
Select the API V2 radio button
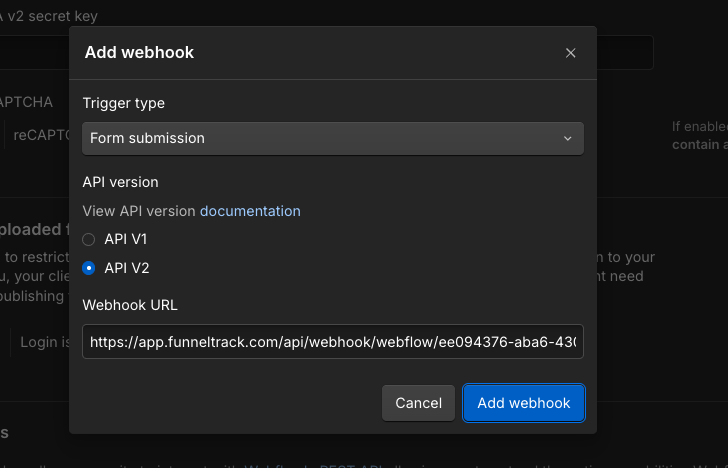pyautogui.click(x=89, y=268)
